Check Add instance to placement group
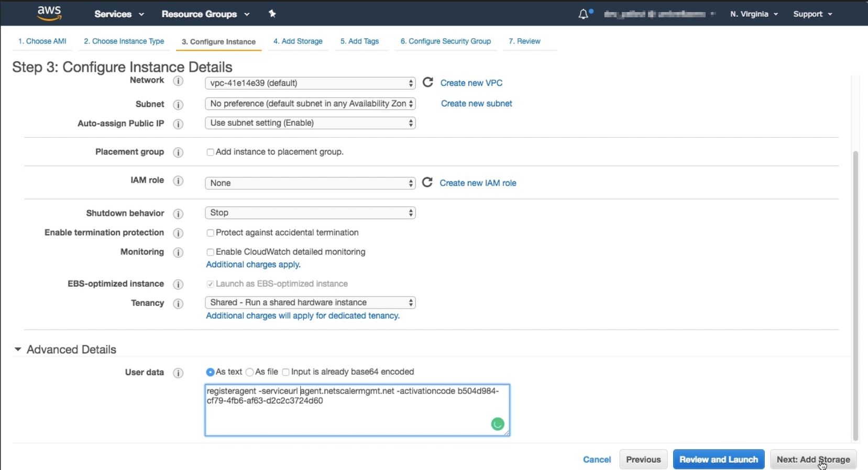 [x=210, y=152]
